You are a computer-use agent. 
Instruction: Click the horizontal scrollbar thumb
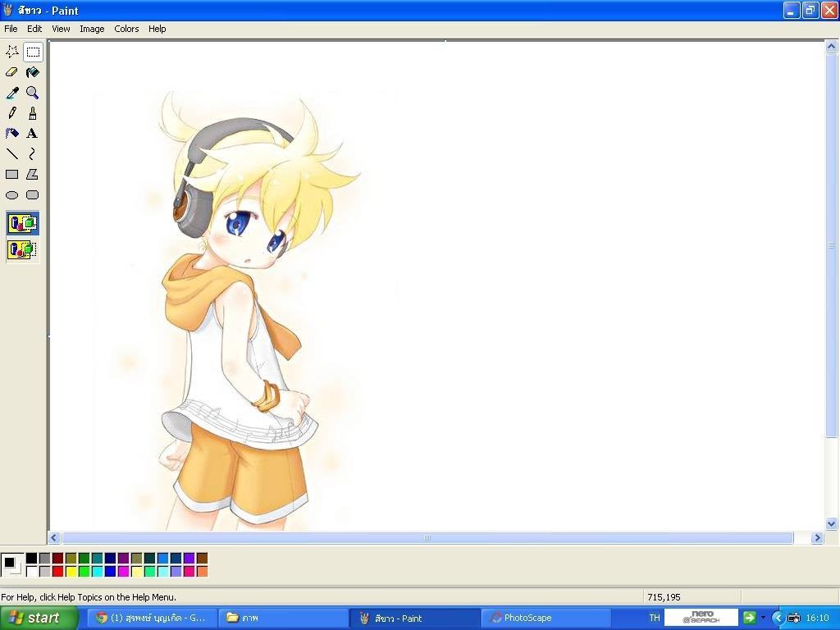[x=427, y=538]
